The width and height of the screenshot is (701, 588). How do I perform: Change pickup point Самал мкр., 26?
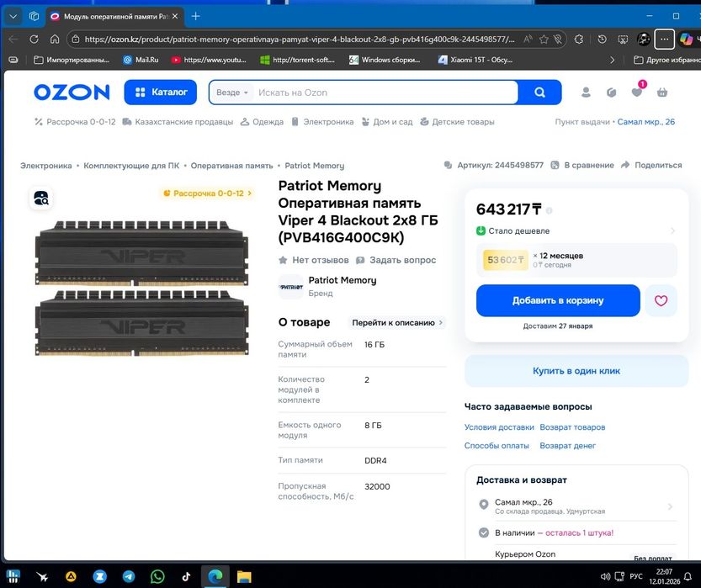[646, 121]
